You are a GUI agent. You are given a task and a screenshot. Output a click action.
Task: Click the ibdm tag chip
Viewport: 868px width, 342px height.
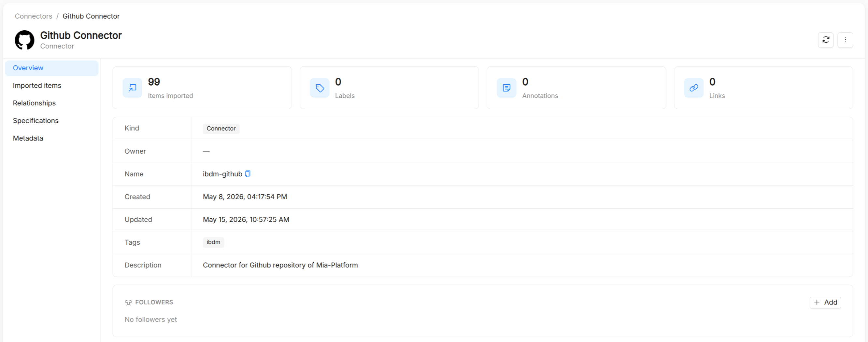click(213, 242)
